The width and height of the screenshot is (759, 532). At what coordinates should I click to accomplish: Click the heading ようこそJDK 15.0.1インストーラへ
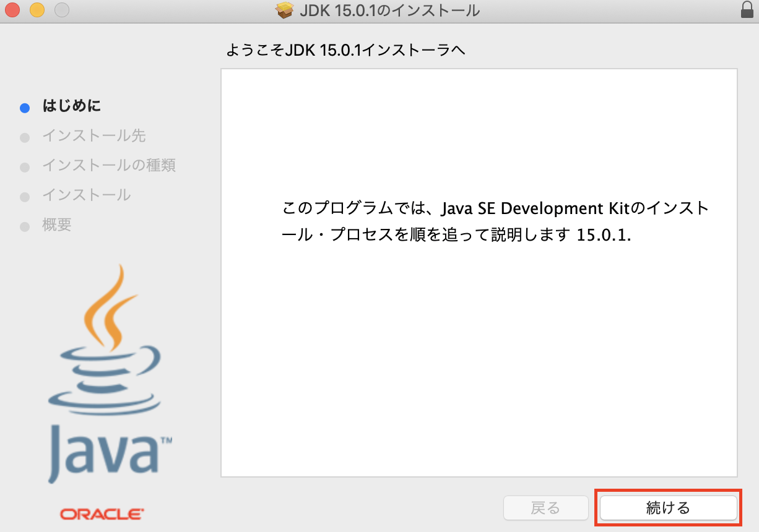coord(346,51)
